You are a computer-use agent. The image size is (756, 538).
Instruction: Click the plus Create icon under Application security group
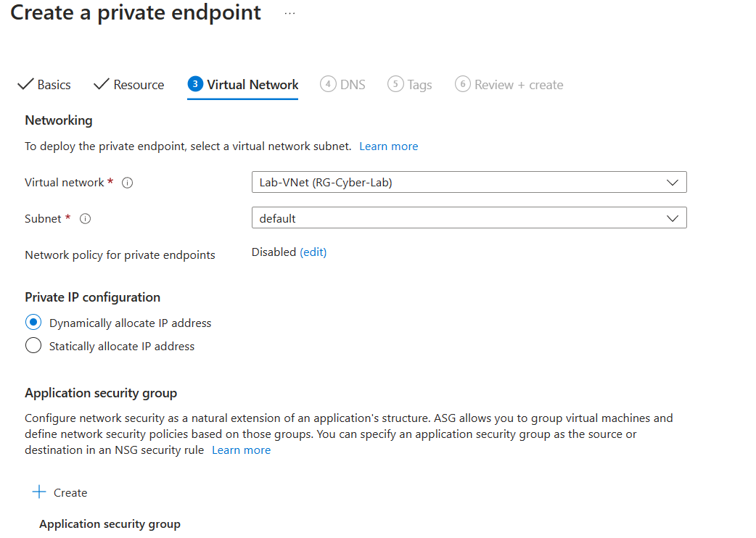coord(37,492)
